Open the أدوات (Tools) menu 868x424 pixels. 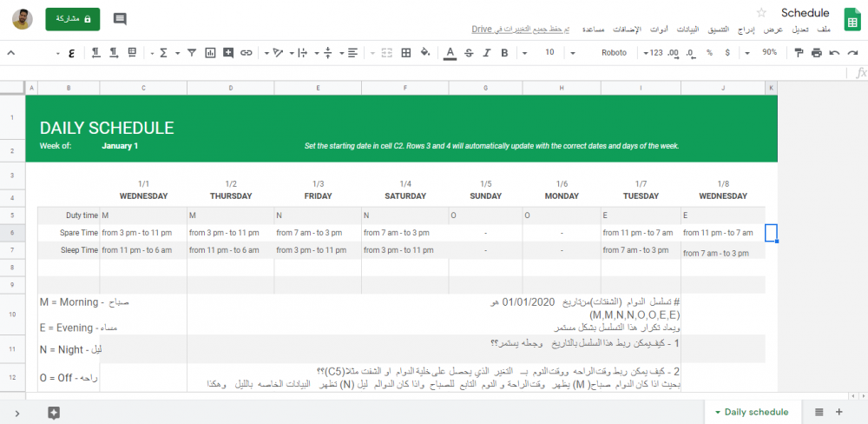[658, 30]
